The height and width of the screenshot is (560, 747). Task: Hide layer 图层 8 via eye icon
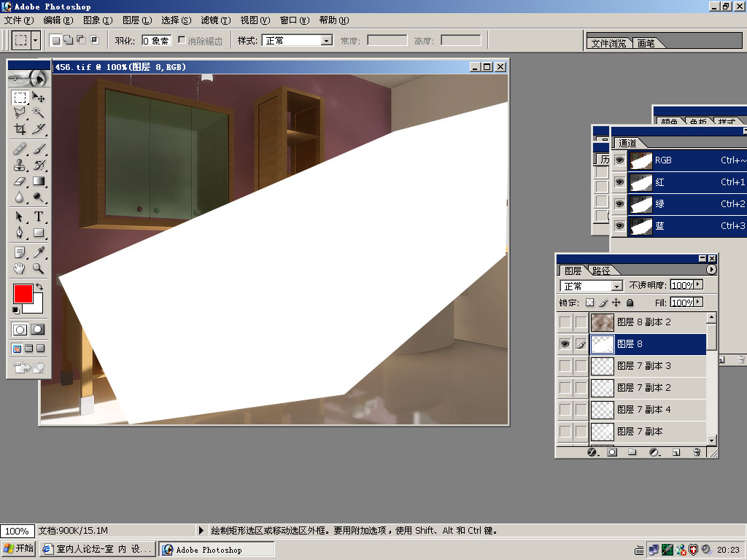click(x=565, y=344)
